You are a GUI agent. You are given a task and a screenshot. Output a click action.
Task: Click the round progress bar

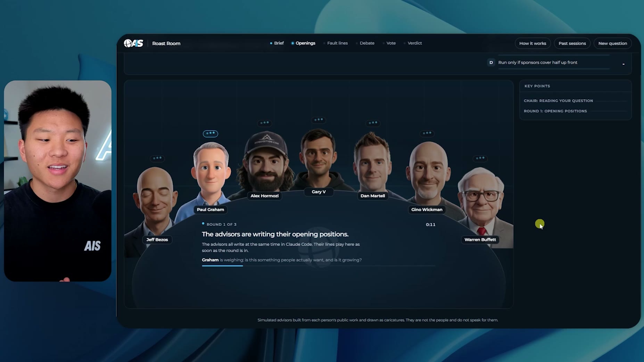318,266
